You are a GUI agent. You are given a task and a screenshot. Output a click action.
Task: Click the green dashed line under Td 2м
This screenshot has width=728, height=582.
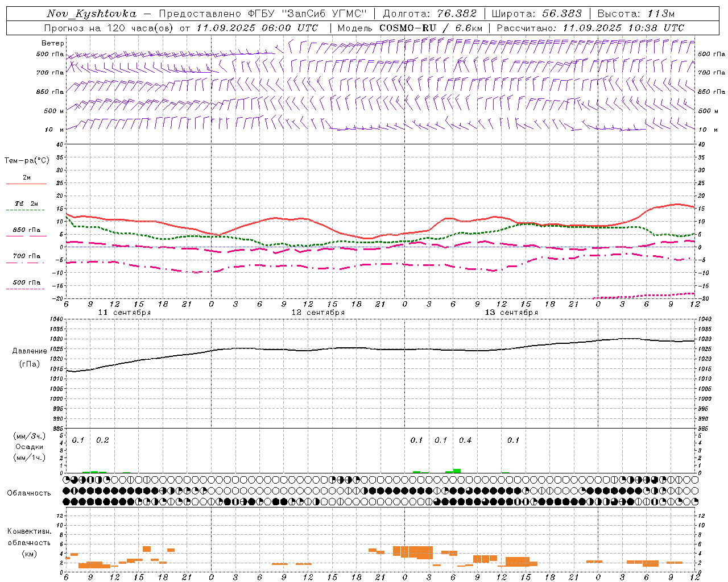pyautogui.click(x=26, y=210)
